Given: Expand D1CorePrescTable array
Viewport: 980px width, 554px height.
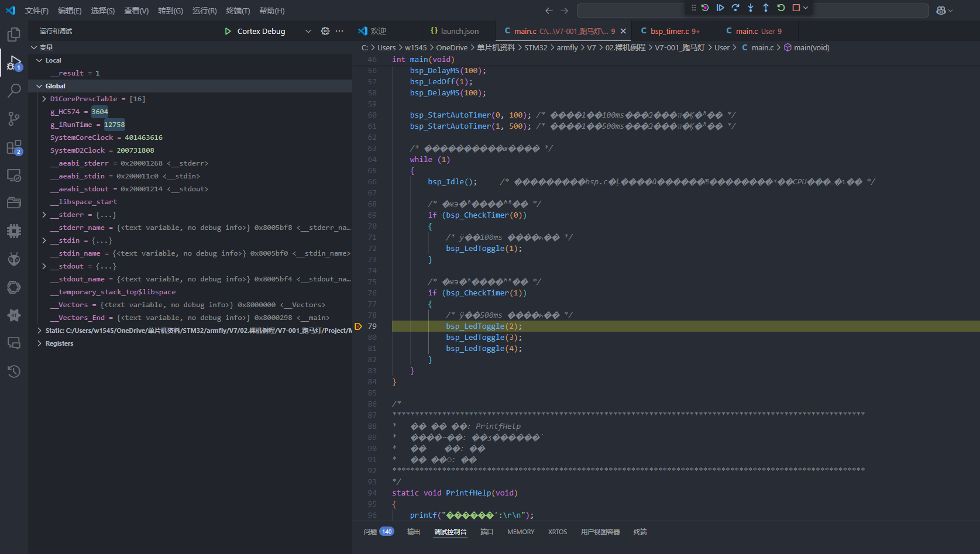Looking at the screenshot, I should tap(44, 99).
